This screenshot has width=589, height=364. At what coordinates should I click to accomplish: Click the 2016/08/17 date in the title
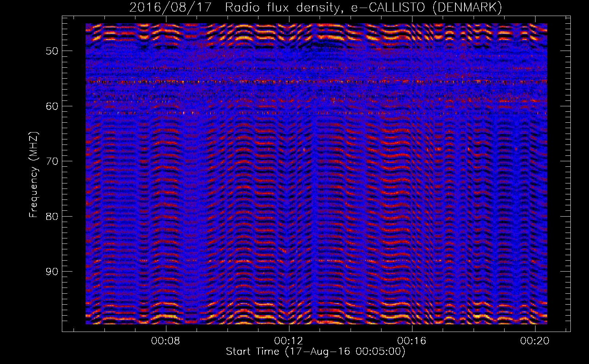point(170,7)
